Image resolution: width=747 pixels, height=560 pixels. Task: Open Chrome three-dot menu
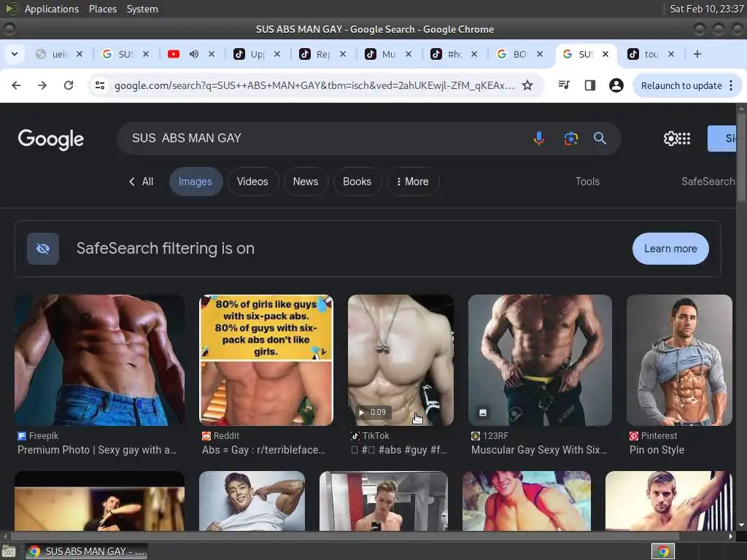tap(731, 85)
